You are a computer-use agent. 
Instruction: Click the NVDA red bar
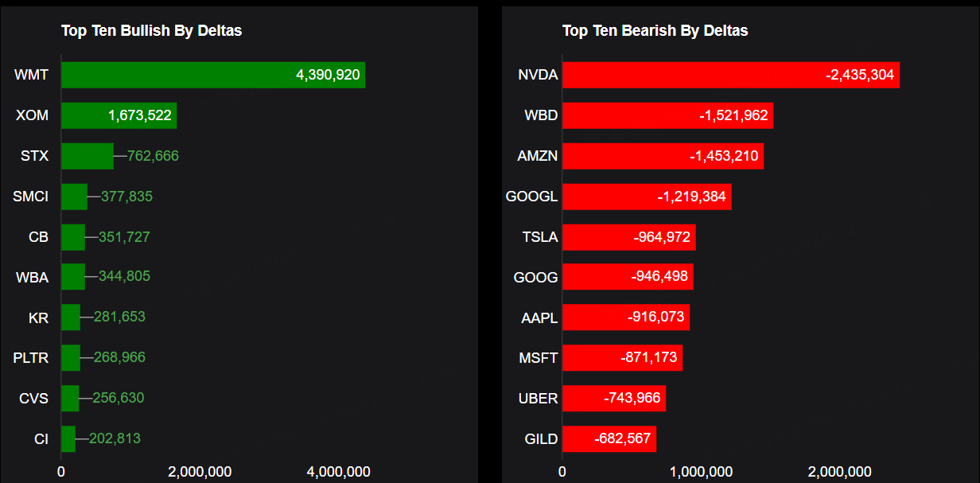pyautogui.click(x=731, y=75)
